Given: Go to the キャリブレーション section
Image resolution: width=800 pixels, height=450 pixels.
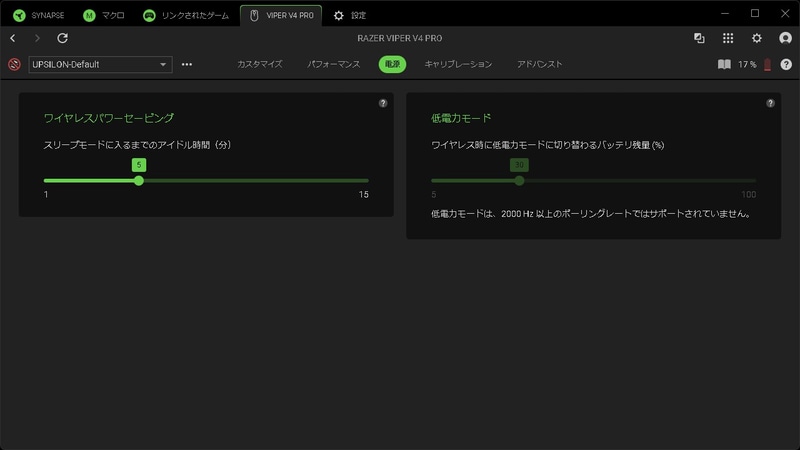Looking at the screenshot, I should click(458, 64).
